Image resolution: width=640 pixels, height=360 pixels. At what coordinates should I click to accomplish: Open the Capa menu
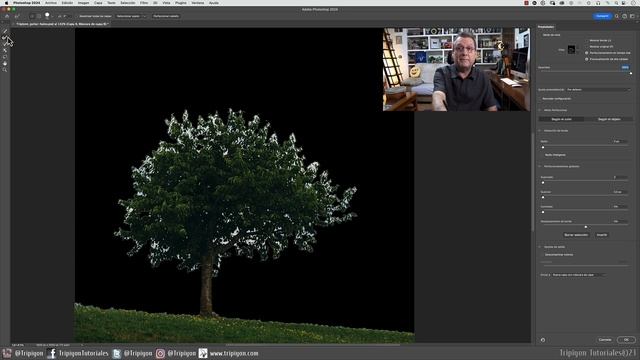point(98,3)
